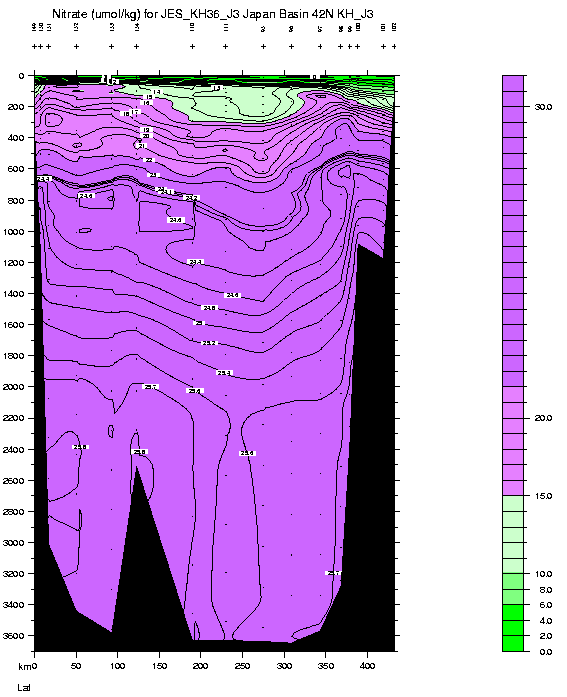Click the 15.0 label on the color scale
This screenshot has height=697, width=567.
pyautogui.click(x=543, y=496)
